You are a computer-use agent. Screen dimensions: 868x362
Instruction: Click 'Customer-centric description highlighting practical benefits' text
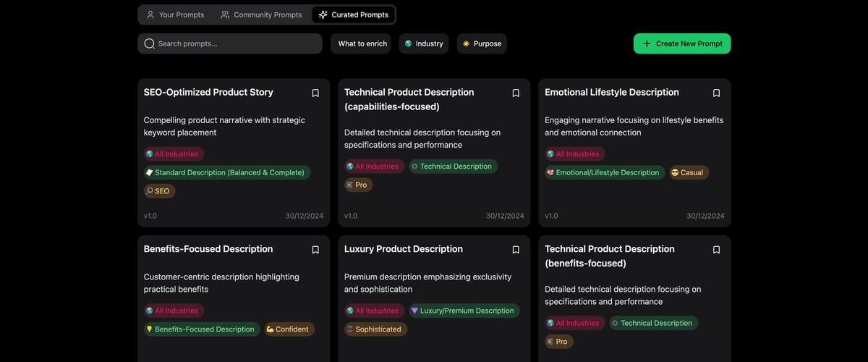221,283
